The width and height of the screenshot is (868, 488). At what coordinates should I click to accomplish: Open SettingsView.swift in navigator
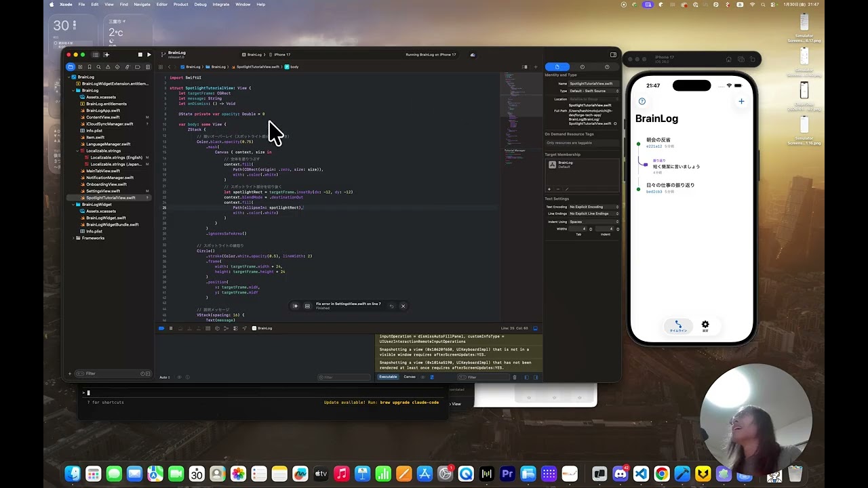pyautogui.click(x=103, y=191)
